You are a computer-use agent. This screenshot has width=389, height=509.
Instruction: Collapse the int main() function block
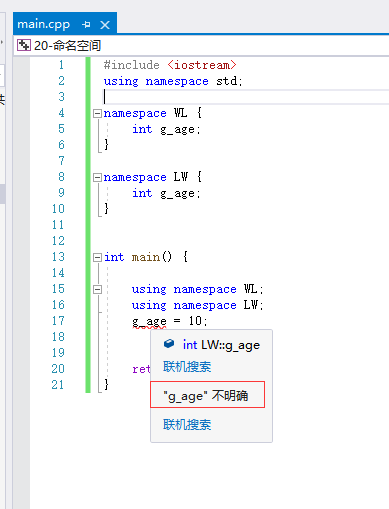(97, 257)
